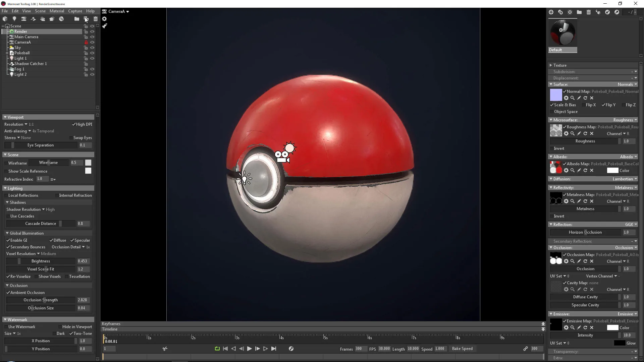The image size is (644, 362).
Task: Open the Diffusion Lambertian model dropdown
Action: (x=625, y=179)
